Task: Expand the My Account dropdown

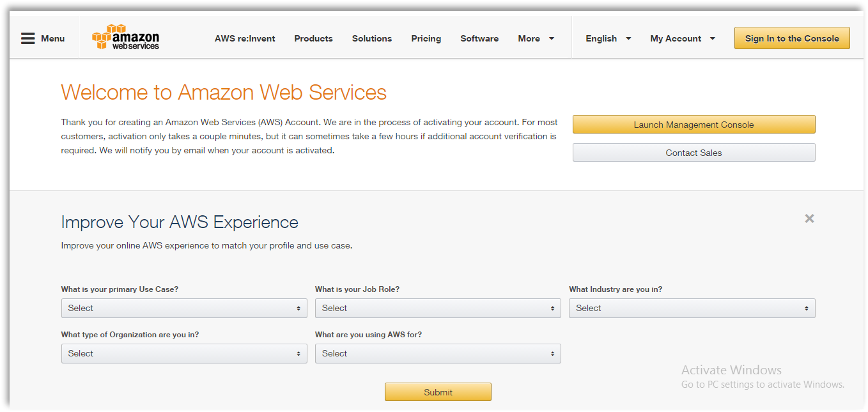Action: click(683, 38)
